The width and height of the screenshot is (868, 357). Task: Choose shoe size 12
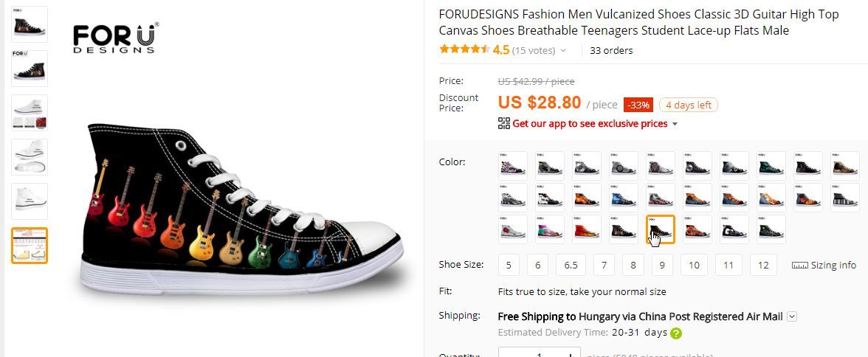point(763,265)
